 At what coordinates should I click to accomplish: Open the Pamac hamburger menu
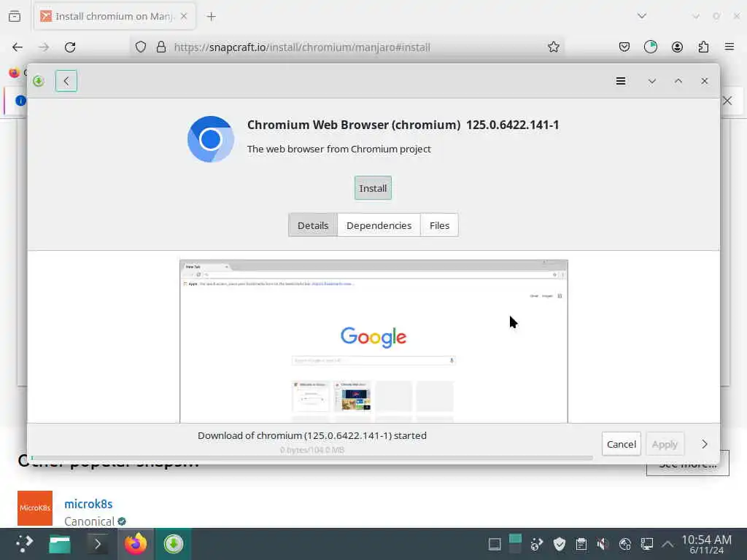coord(621,81)
